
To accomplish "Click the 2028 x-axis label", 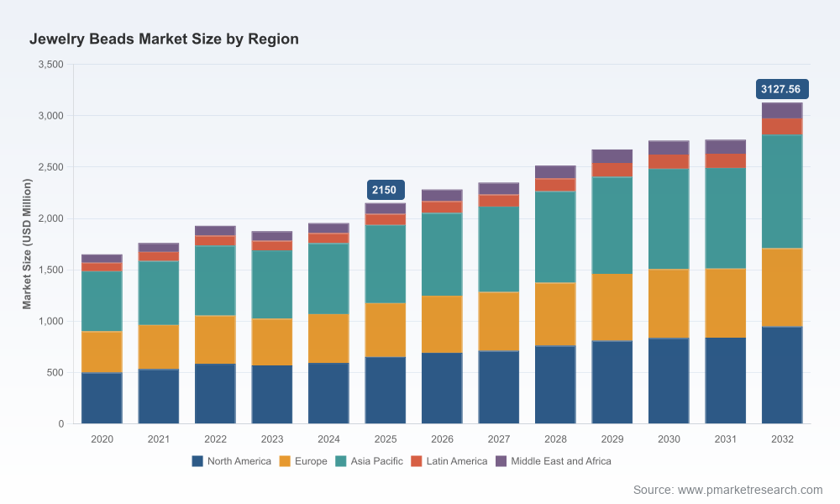I will pyautogui.click(x=555, y=439).
